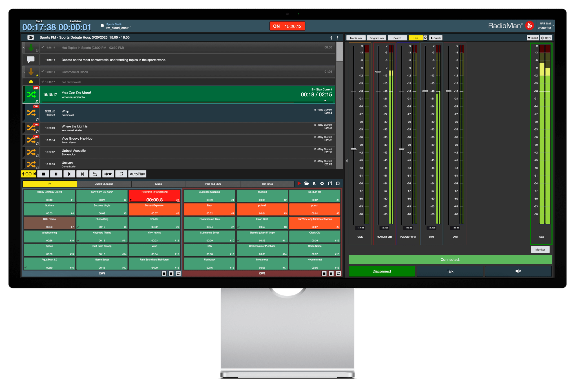The height and width of the screenshot is (392, 575).
Task: Pause the playlist using the pause icon
Action: click(56, 174)
